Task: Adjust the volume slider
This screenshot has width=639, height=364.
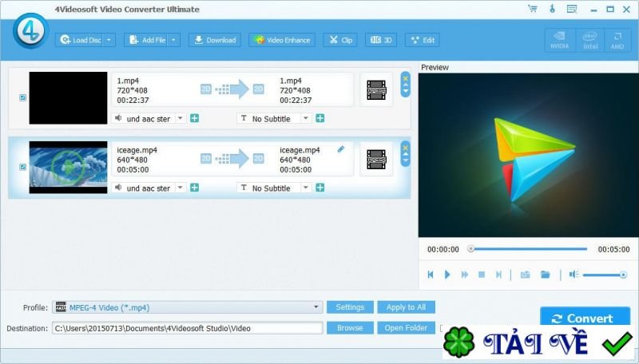Action: 604,275
